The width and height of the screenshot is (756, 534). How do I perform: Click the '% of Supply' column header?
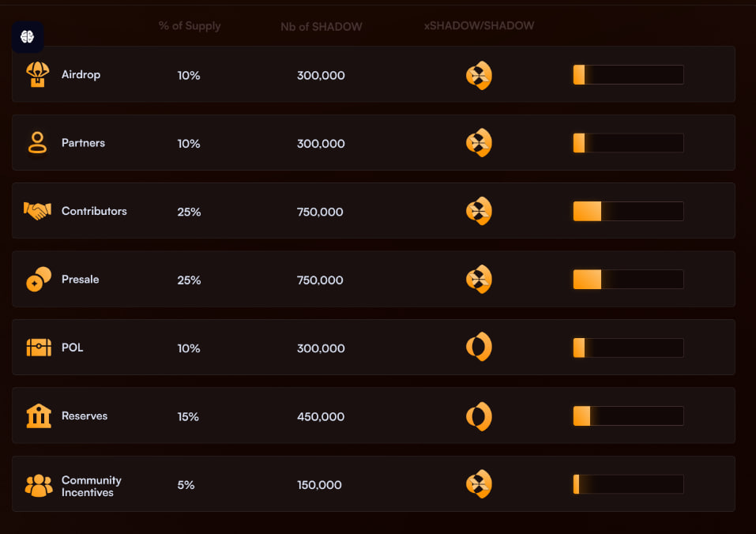190,26
